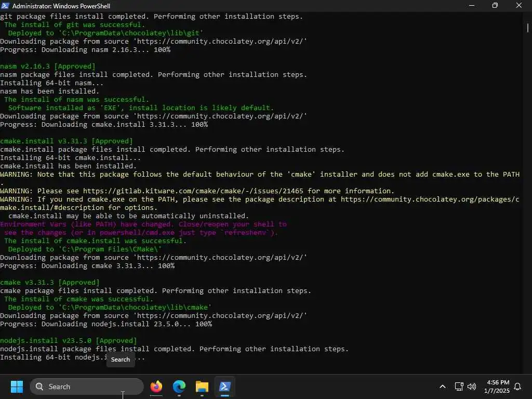Click 'Deployed to C:\ProgramData\chocolatey\lib\cmake' text
This screenshot has width=532, height=399.
pyautogui.click(x=110, y=308)
